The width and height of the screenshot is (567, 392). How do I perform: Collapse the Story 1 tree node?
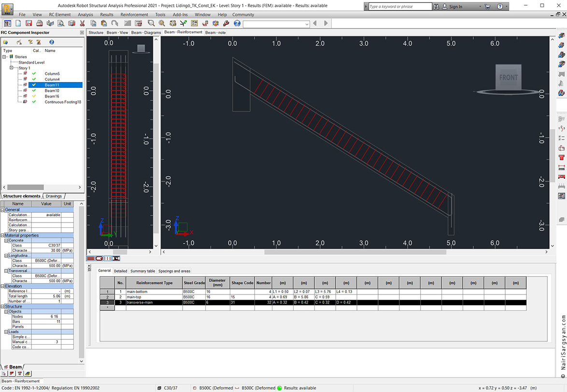[12, 68]
